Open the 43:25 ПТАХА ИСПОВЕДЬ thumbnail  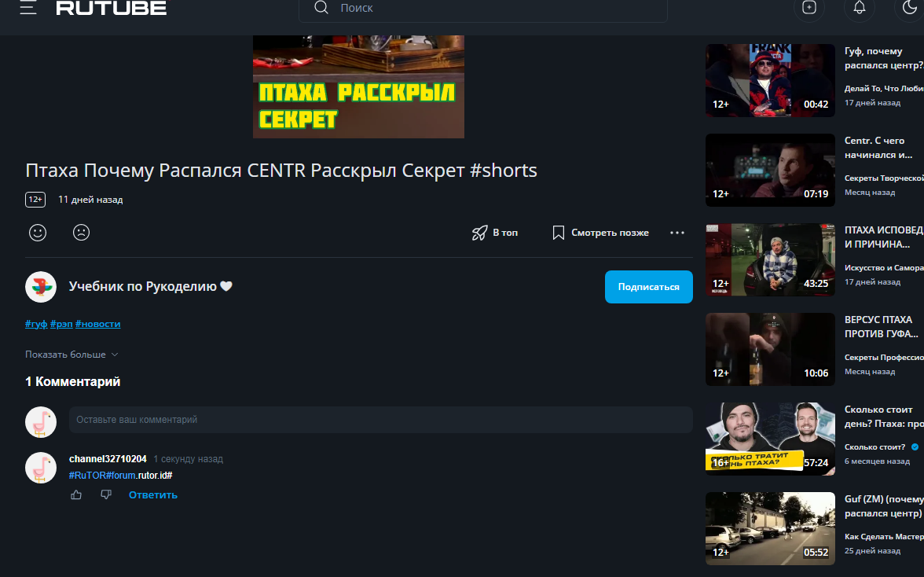coord(770,259)
